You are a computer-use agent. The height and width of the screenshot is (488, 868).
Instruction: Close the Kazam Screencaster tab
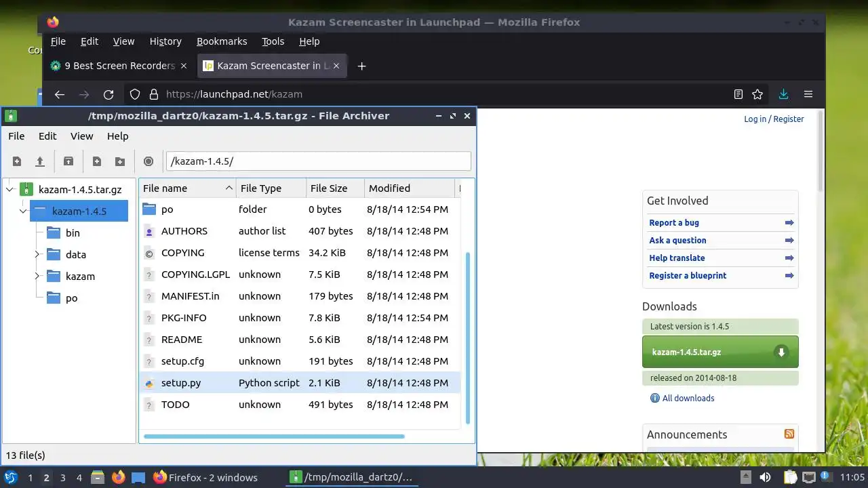coord(337,66)
